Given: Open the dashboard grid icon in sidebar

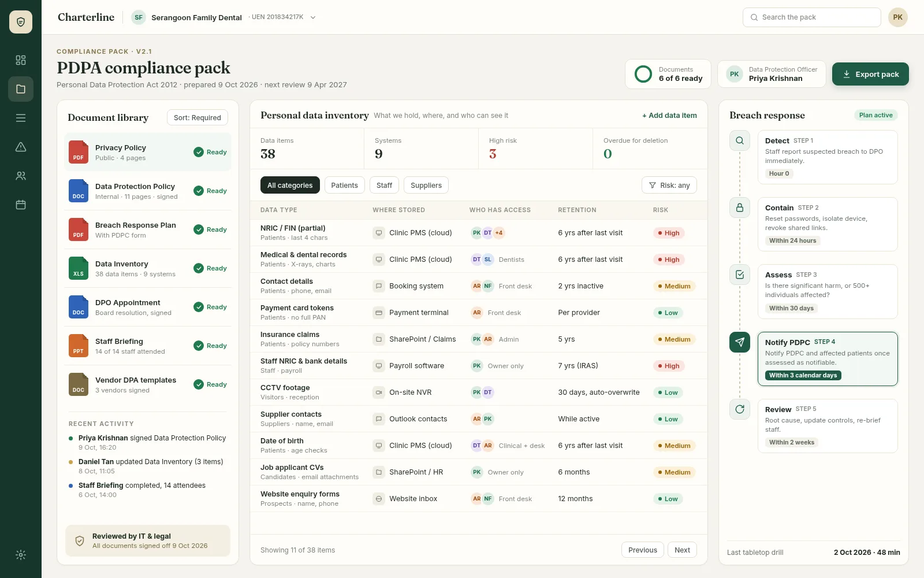Looking at the screenshot, I should [x=21, y=60].
